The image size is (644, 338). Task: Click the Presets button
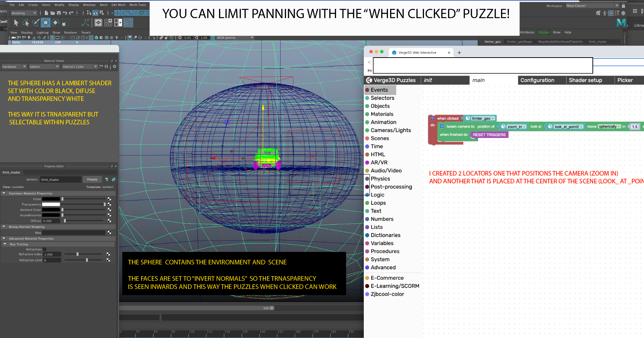coord(92,179)
